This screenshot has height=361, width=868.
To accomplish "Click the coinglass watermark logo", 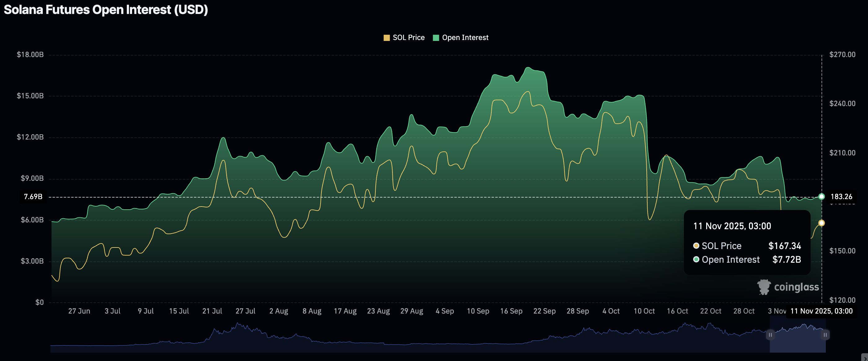I will [788, 287].
